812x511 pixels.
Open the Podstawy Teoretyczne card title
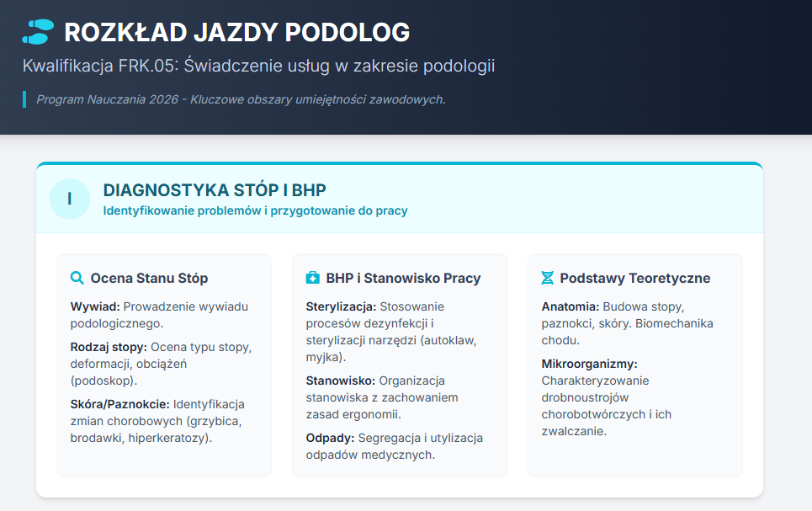coord(634,278)
